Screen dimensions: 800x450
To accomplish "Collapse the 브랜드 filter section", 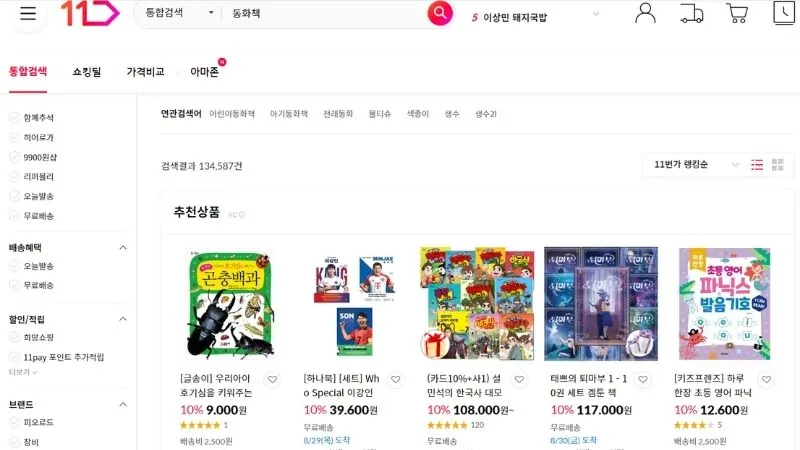I will click(123, 404).
